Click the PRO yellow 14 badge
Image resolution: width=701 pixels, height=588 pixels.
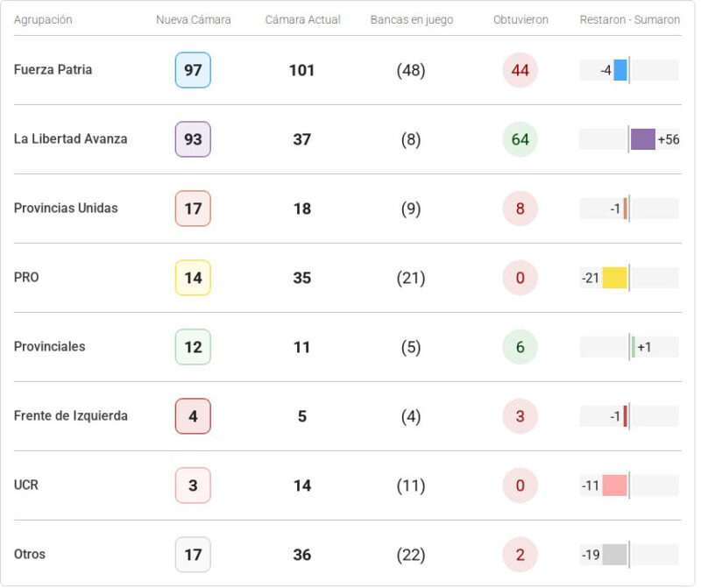pos(193,278)
